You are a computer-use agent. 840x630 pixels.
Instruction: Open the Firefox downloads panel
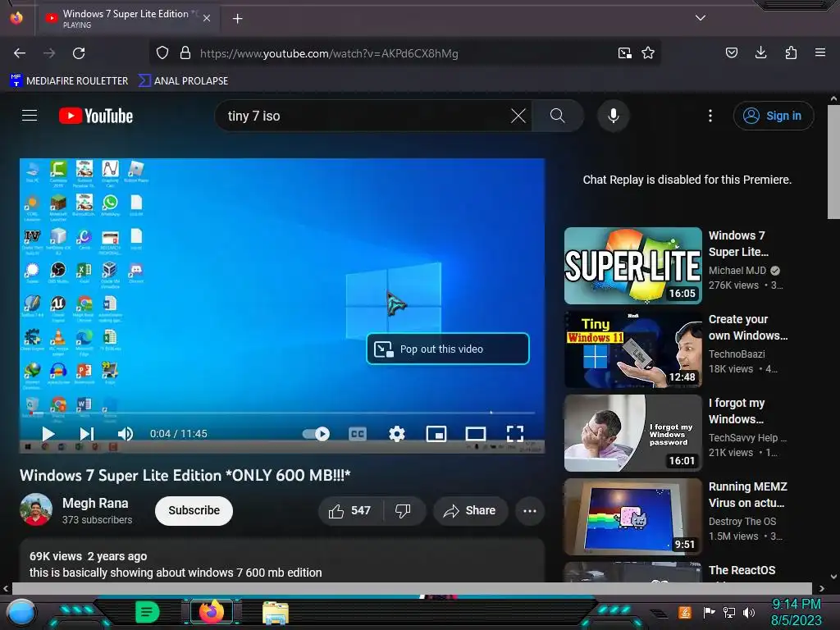tap(760, 52)
